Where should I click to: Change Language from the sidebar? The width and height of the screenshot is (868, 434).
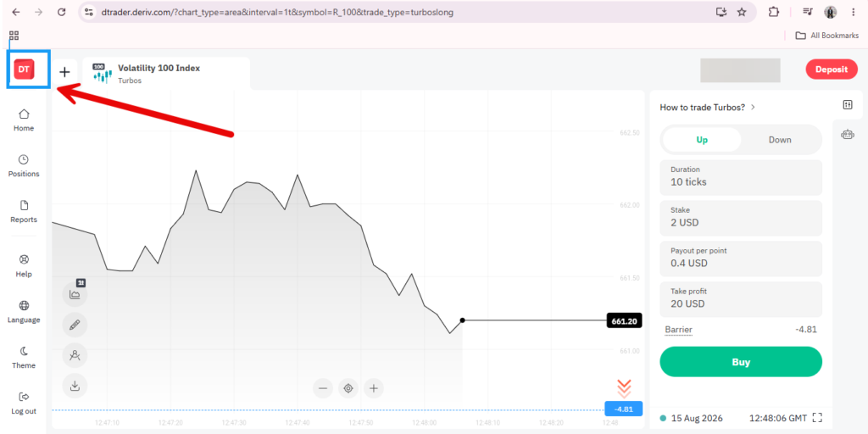pos(24,312)
